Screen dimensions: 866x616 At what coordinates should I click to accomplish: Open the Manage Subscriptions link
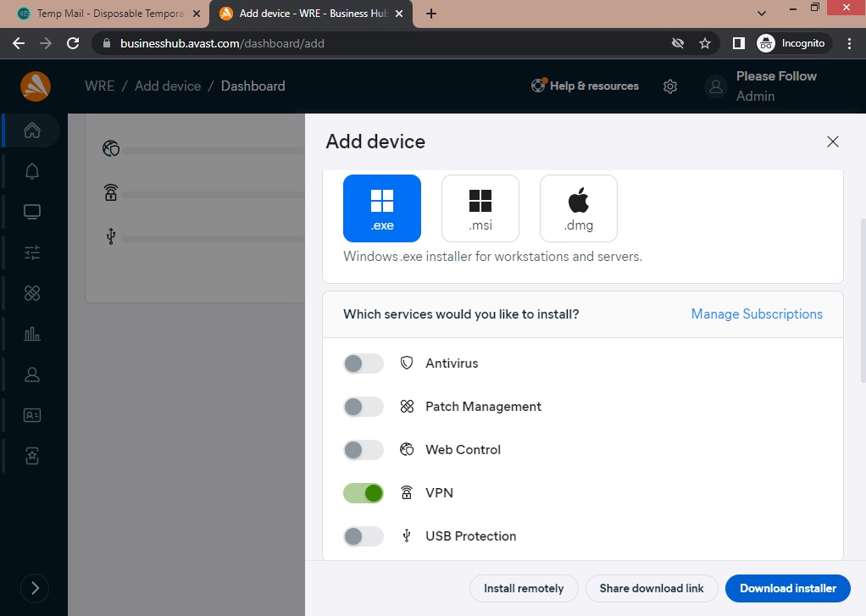(757, 314)
